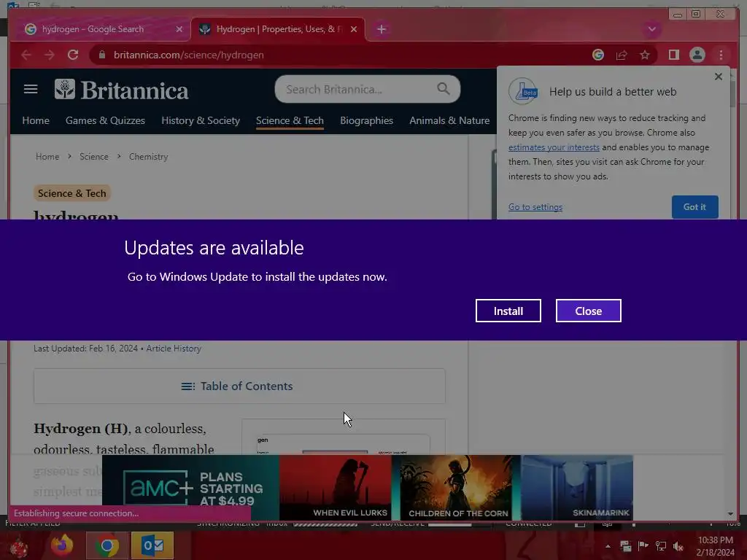747x560 pixels.
Task: Click the address bar URL
Action: (189, 55)
